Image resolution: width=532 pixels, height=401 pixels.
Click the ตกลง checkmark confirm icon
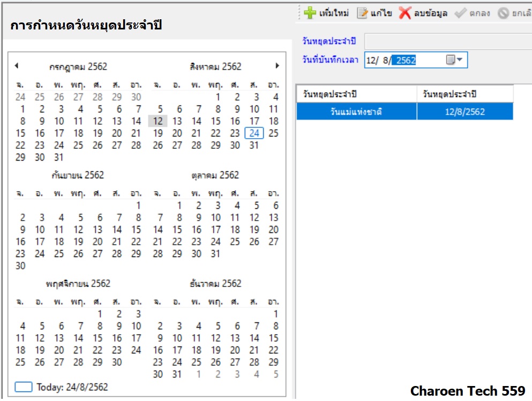(x=460, y=13)
